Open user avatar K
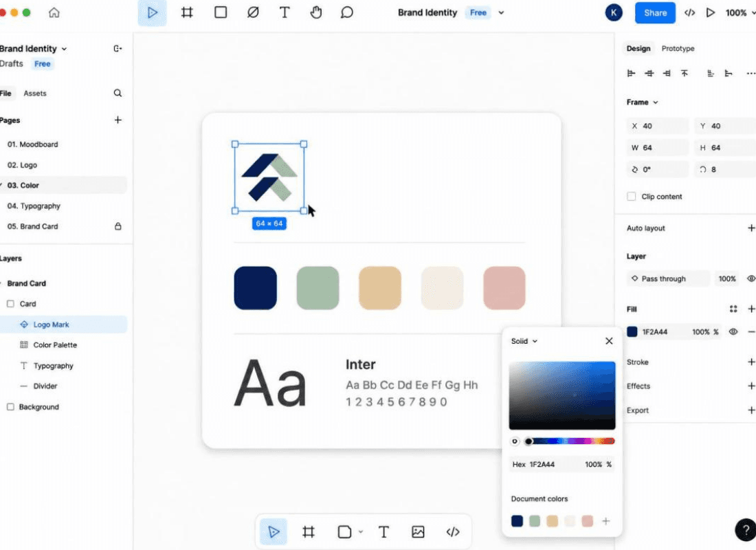 point(613,13)
